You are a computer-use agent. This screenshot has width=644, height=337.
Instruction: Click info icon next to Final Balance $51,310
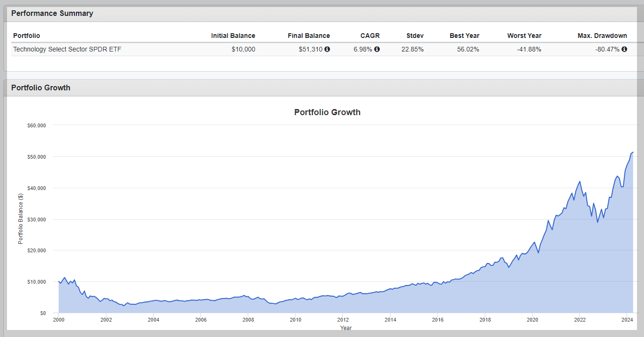[x=327, y=49]
